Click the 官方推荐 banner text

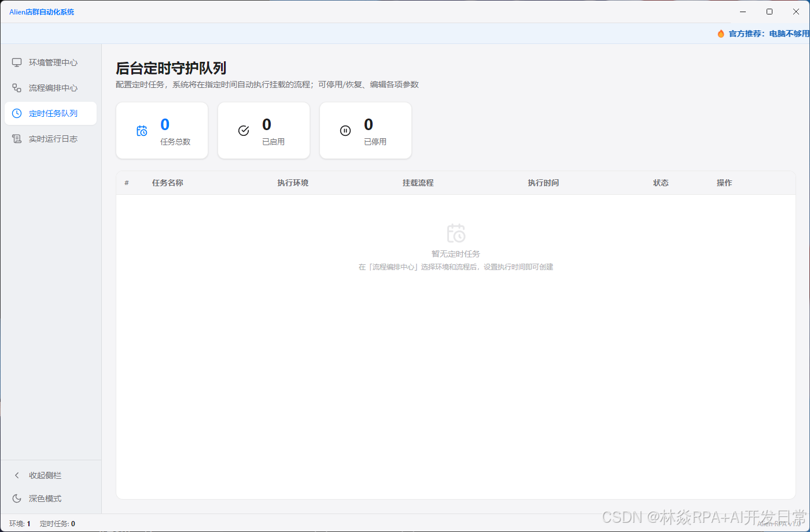coord(769,34)
